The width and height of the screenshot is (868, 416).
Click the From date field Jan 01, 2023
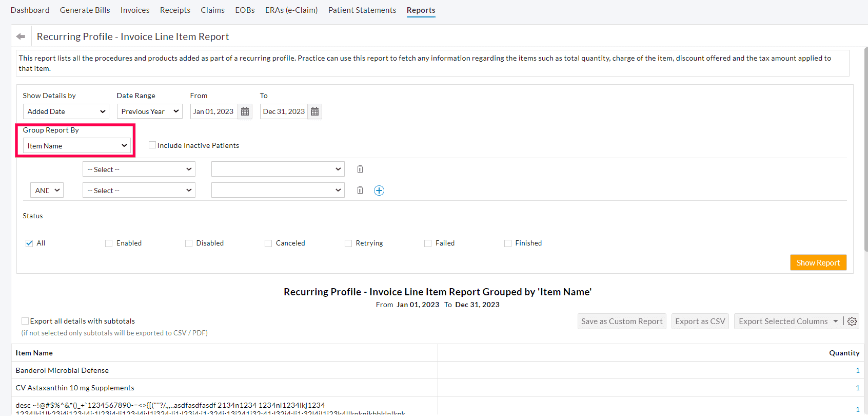(x=214, y=111)
